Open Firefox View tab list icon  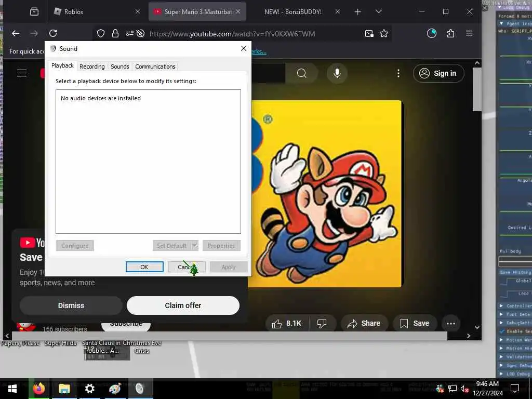34,12
